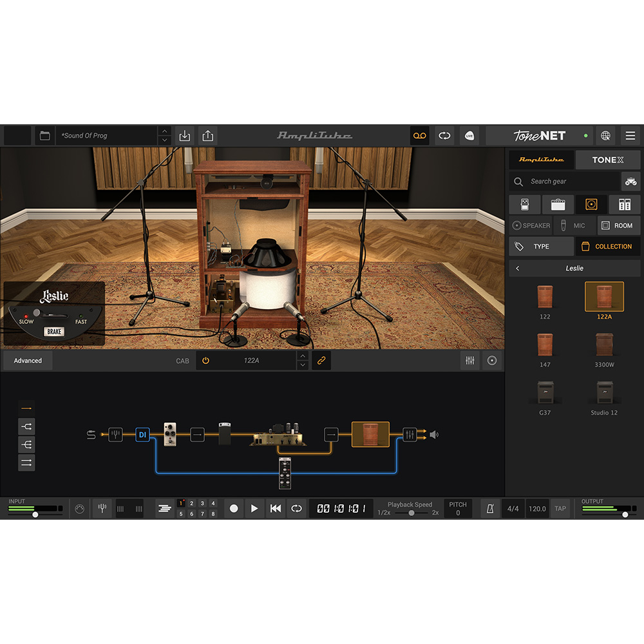Switch to Live mode icon
644x644 pixels.
tap(469, 135)
